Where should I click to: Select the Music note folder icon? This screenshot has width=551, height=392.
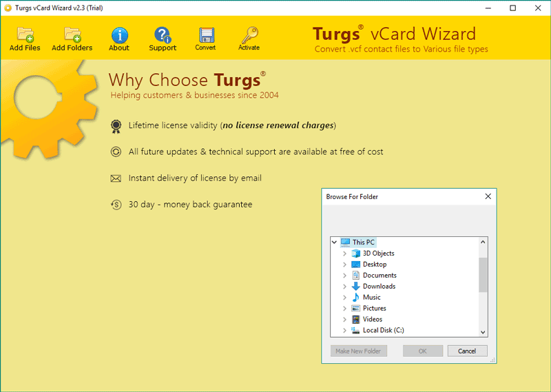[355, 297]
